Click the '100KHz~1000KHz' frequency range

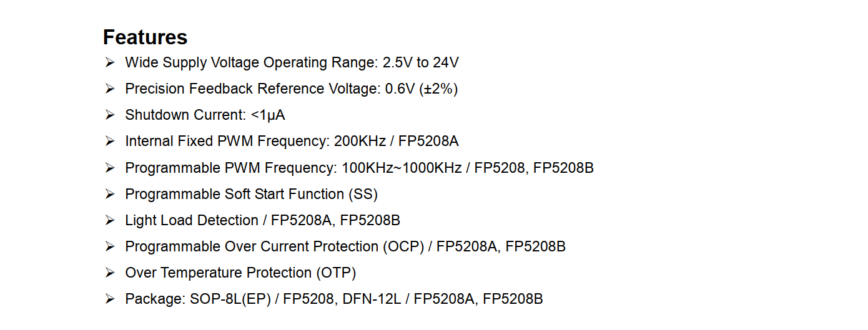point(402,168)
